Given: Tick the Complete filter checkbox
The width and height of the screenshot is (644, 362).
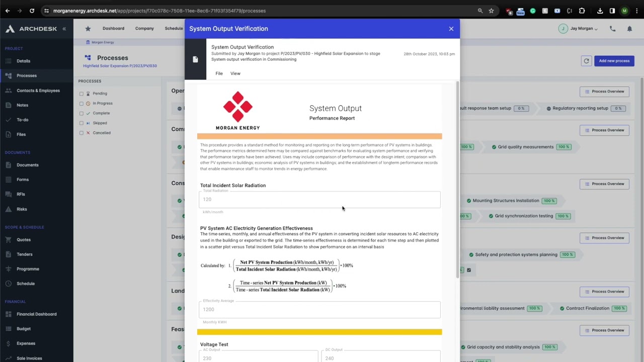Looking at the screenshot, I should tap(82, 113).
